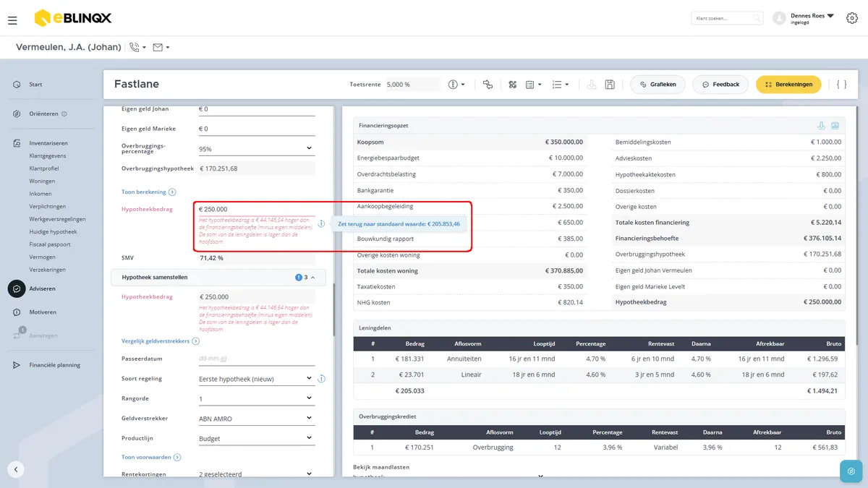The image size is (868, 488).
Task: Open Huidige hypotheek in the sidebar
Action: click(53, 231)
